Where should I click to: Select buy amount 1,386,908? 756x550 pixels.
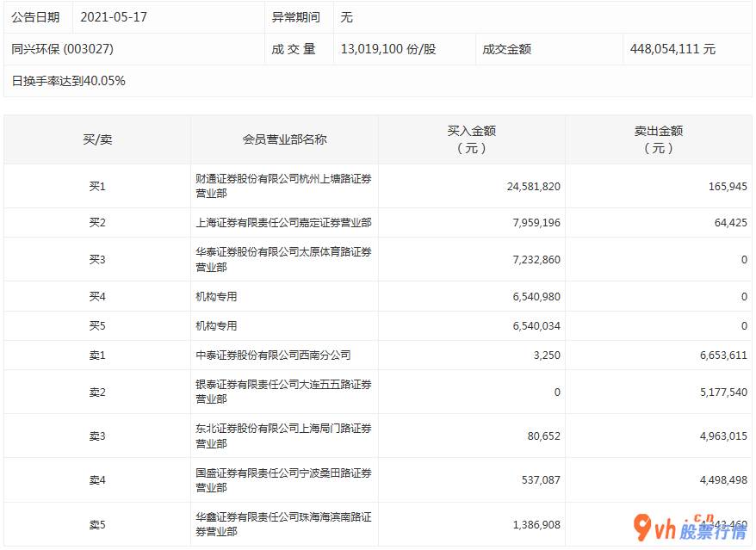coord(536,524)
